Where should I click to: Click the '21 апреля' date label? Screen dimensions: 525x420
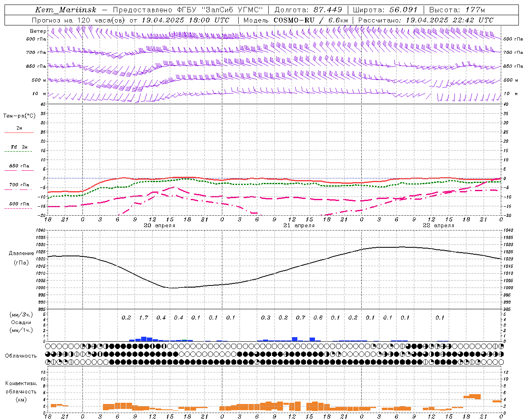click(299, 226)
